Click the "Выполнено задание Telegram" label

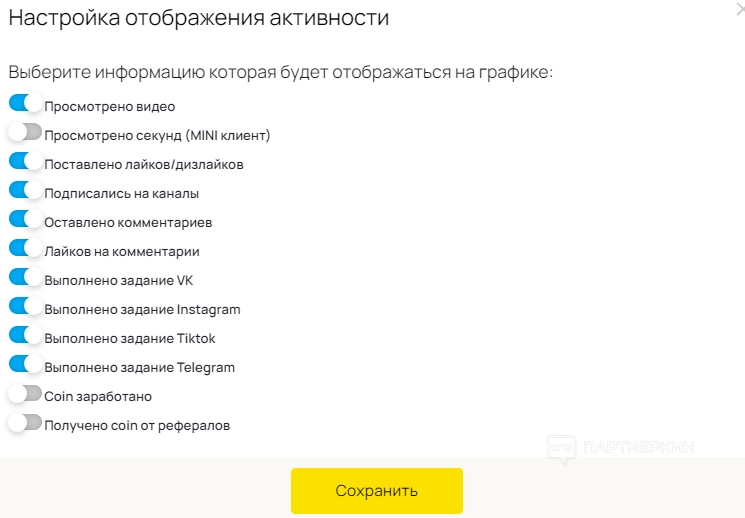tap(139, 368)
